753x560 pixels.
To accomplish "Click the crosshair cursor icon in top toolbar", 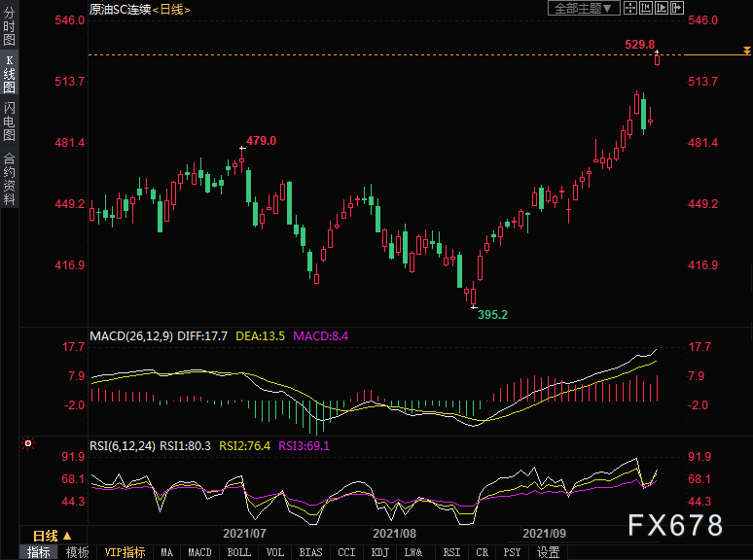I will coord(629,9).
